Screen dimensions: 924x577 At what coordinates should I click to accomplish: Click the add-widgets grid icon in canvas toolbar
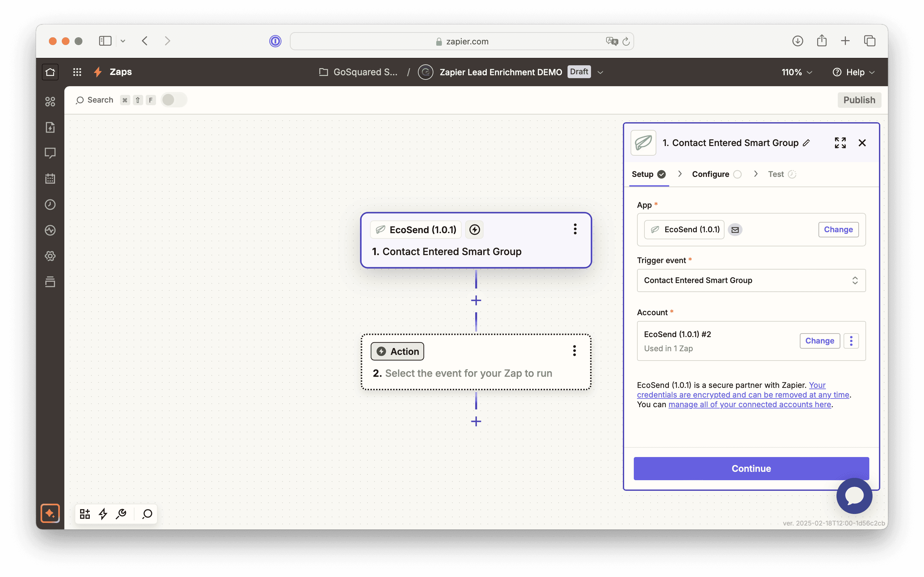(85, 514)
